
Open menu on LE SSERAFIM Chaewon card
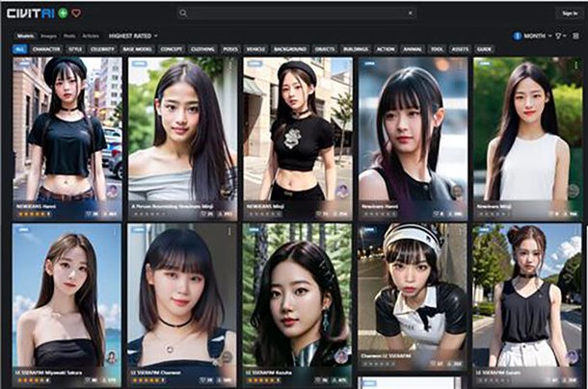(x=229, y=232)
